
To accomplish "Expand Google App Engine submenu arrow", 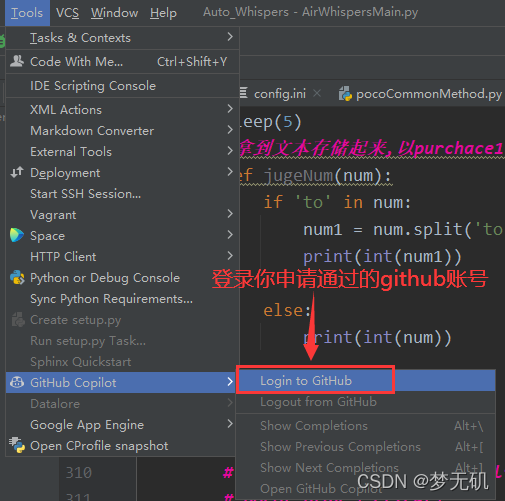I will click(x=230, y=424).
